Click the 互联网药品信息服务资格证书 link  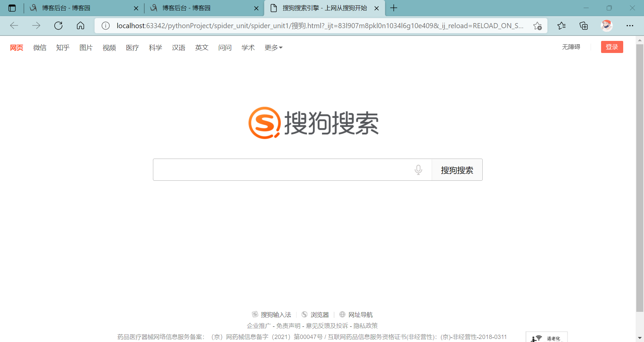[417, 337]
